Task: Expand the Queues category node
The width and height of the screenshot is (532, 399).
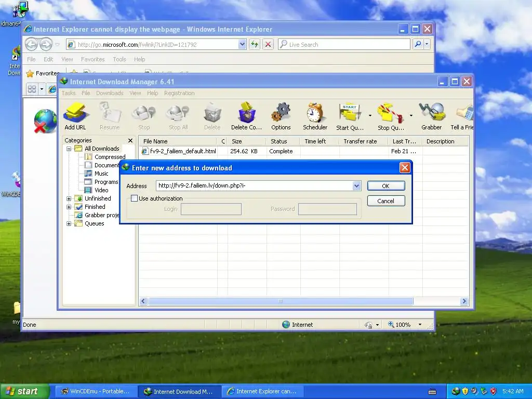Action: tap(69, 223)
